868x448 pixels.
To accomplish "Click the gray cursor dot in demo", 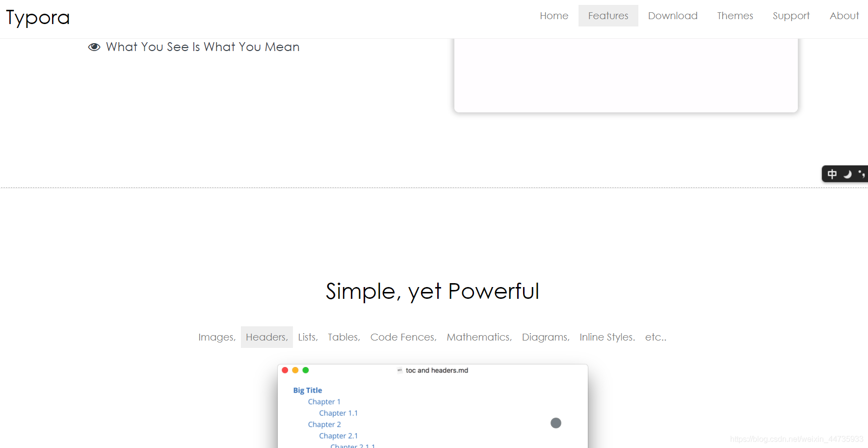I will coord(556,423).
